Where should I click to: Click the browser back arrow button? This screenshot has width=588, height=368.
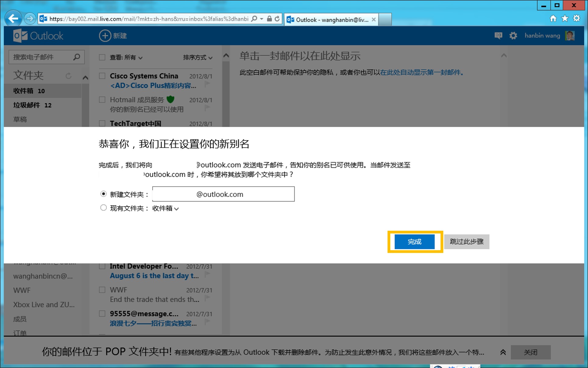pos(13,19)
